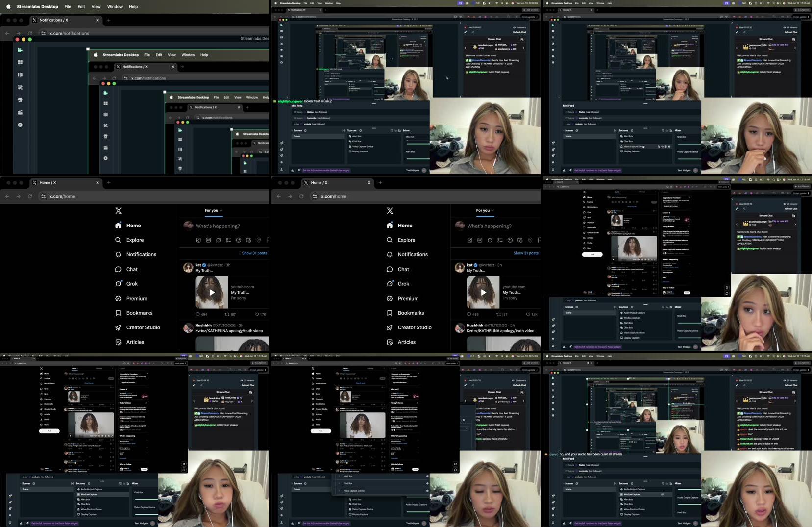
Task: Open outermost Streamlabs sidebar four-square grid icon
Action: coord(20,62)
